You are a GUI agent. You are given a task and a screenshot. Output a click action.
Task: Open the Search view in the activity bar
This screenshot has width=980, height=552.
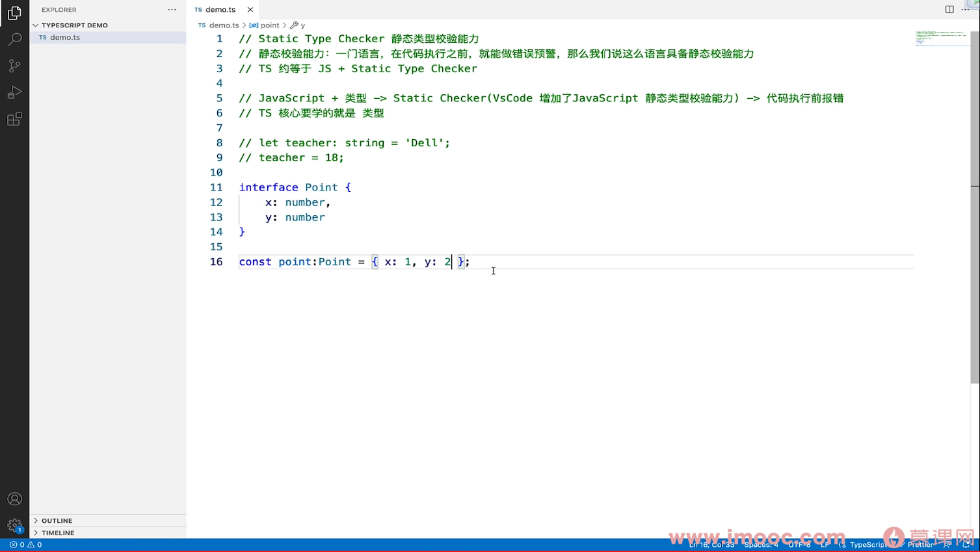(14, 40)
